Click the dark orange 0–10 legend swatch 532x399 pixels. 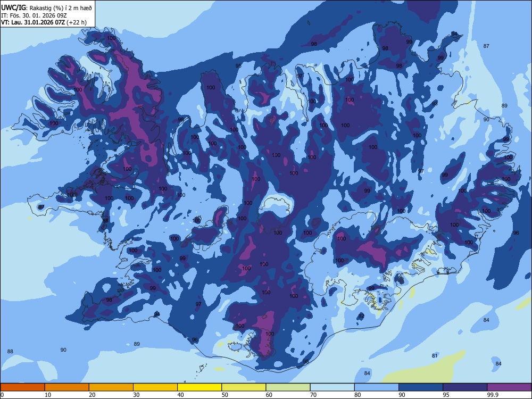tap(22, 387)
